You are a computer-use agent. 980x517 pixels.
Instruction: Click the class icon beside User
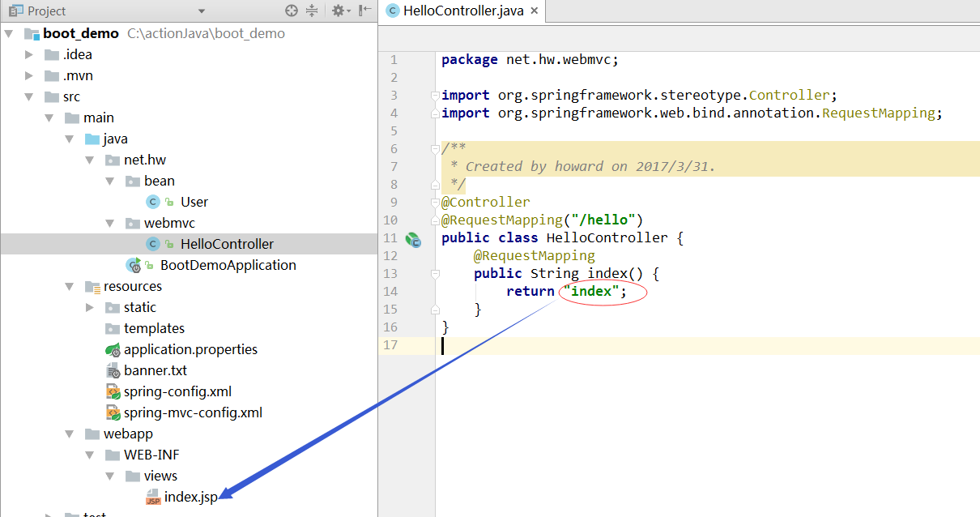click(153, 202)
